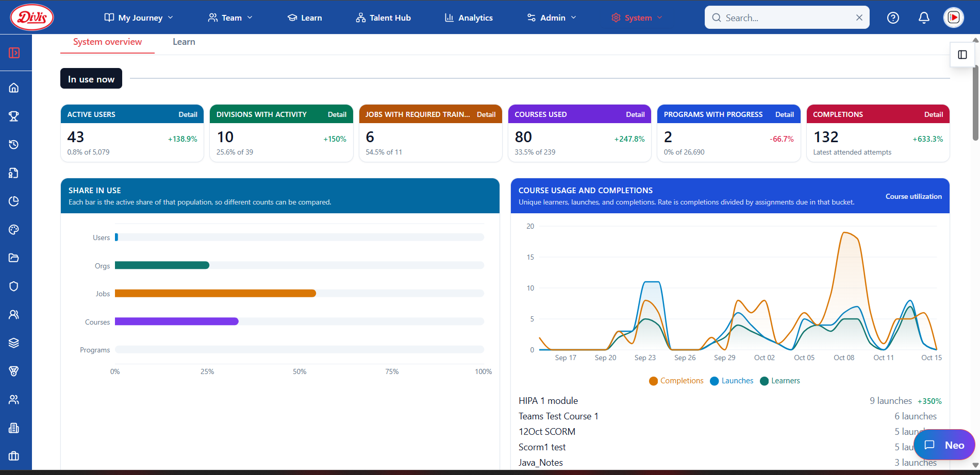
Task: Click the +247.8% courses used change
Action: click(x=629, y=139)
